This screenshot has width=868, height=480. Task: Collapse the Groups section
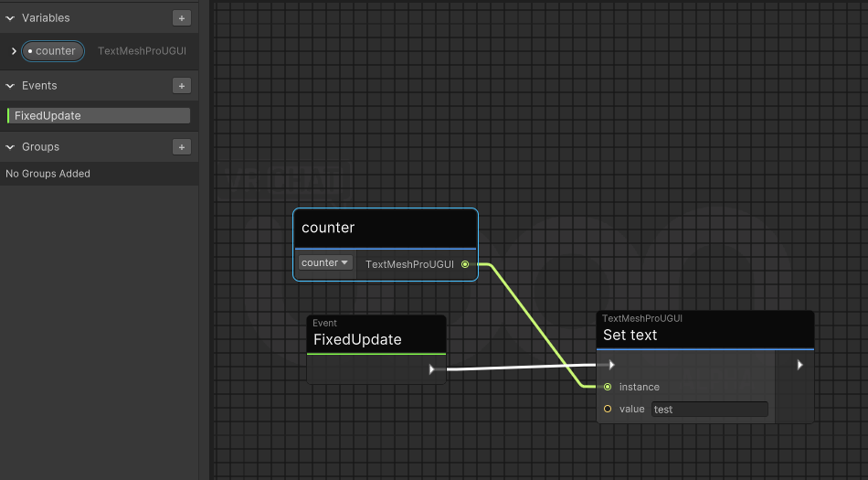10,147
